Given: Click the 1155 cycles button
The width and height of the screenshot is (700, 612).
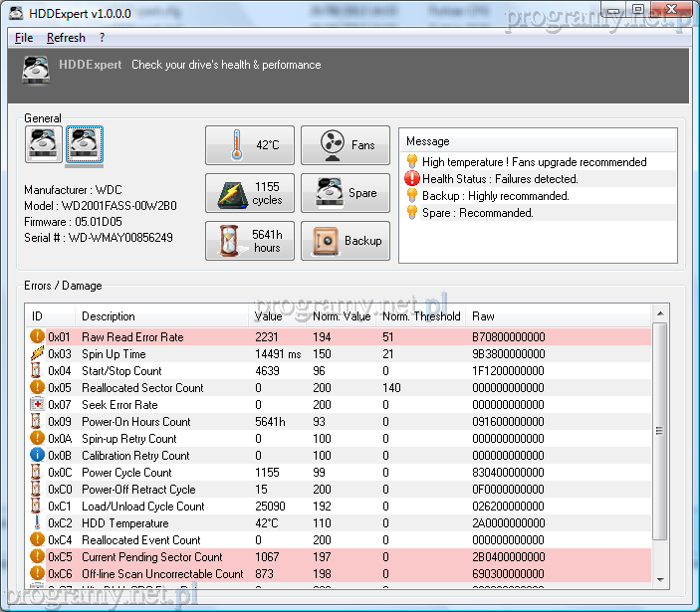Looking at the screenshot, I should pos(250,193).
